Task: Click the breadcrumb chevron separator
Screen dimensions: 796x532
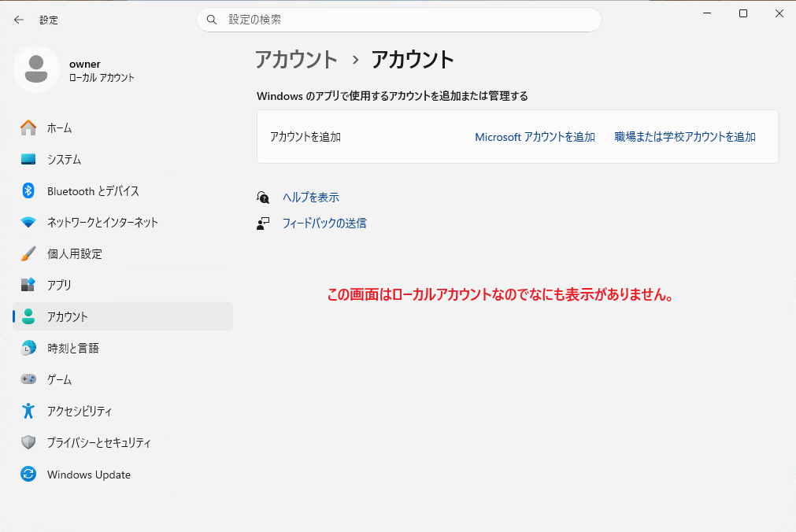Action: pos(355,60)
